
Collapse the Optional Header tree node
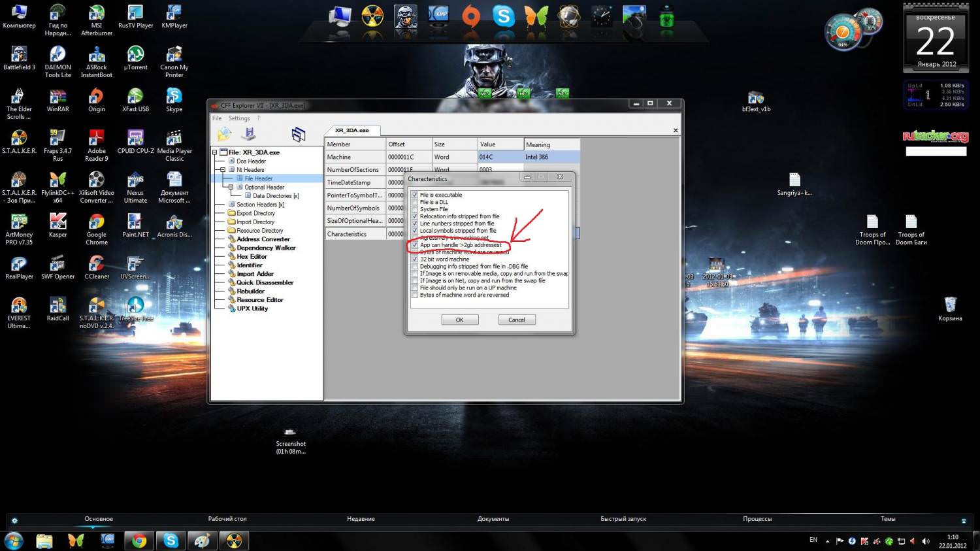point(231,187)
